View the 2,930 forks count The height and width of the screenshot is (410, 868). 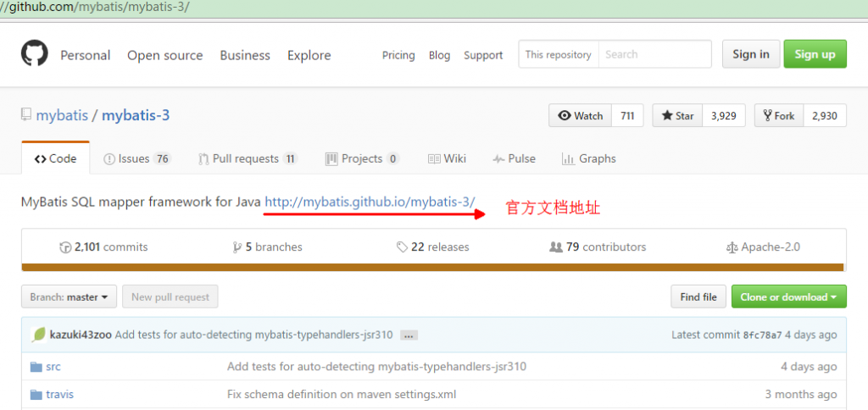[x=825, y=116]
